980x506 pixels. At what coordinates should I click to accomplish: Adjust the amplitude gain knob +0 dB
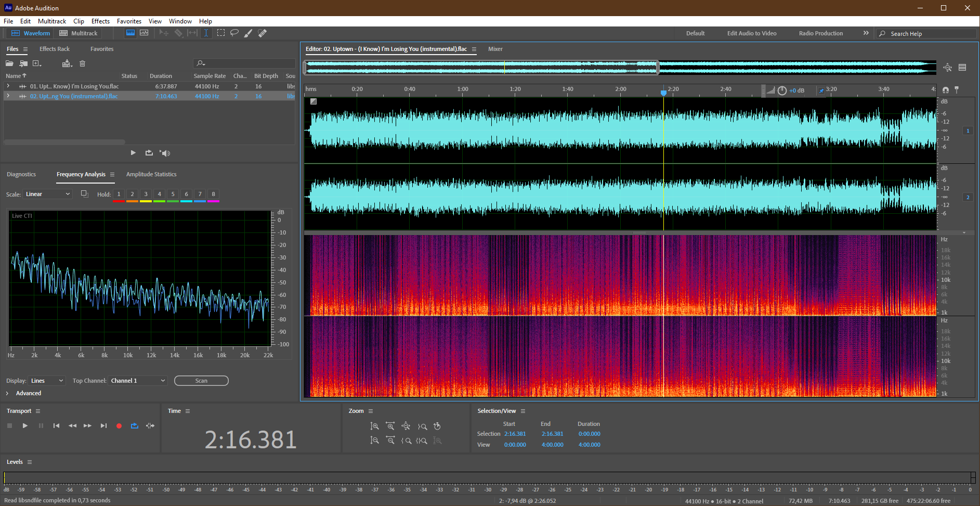point(782,90)
